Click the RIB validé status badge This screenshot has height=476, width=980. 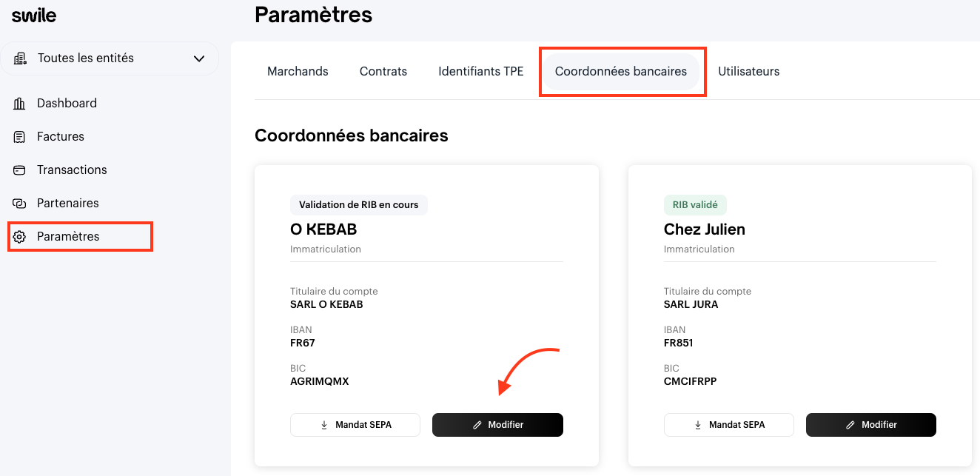[696, 205]
